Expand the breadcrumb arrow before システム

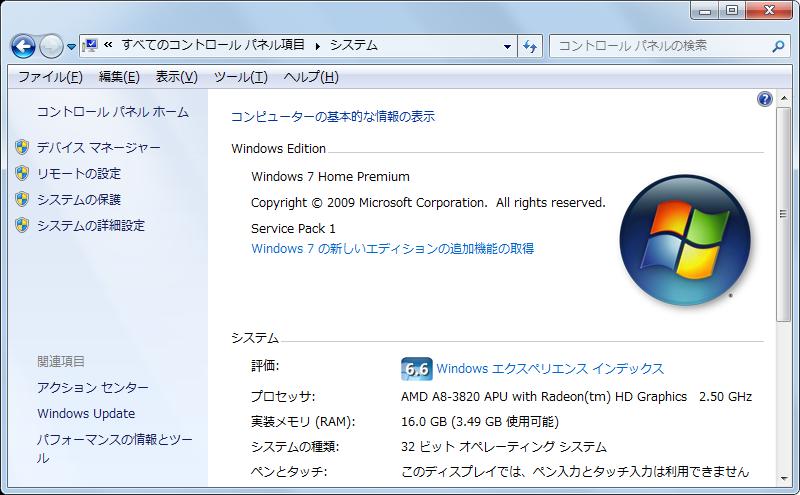pos(319,46)
